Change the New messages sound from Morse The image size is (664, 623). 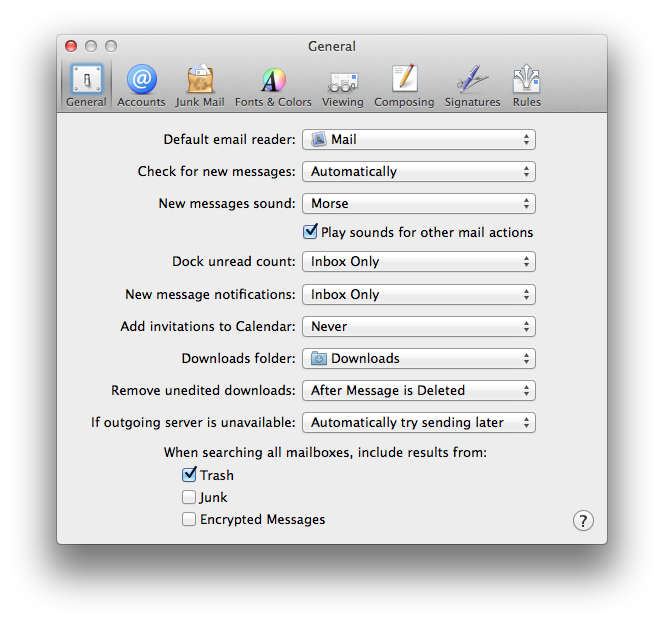(419, 204)
